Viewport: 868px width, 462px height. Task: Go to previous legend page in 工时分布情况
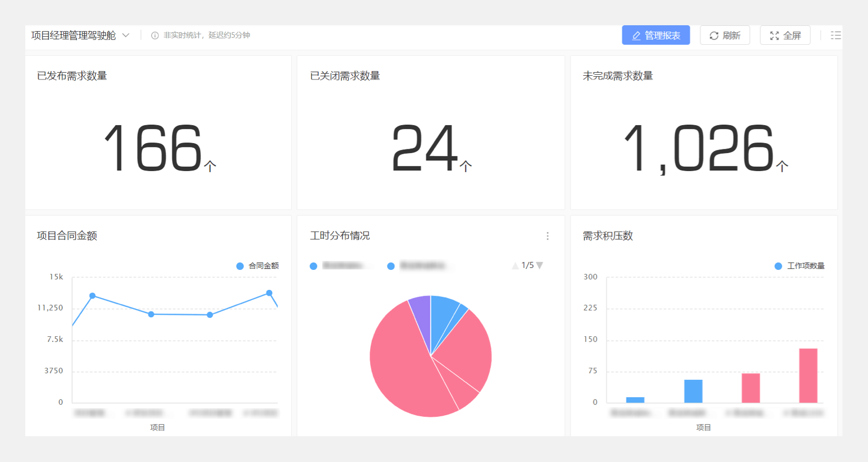[515, 266]
